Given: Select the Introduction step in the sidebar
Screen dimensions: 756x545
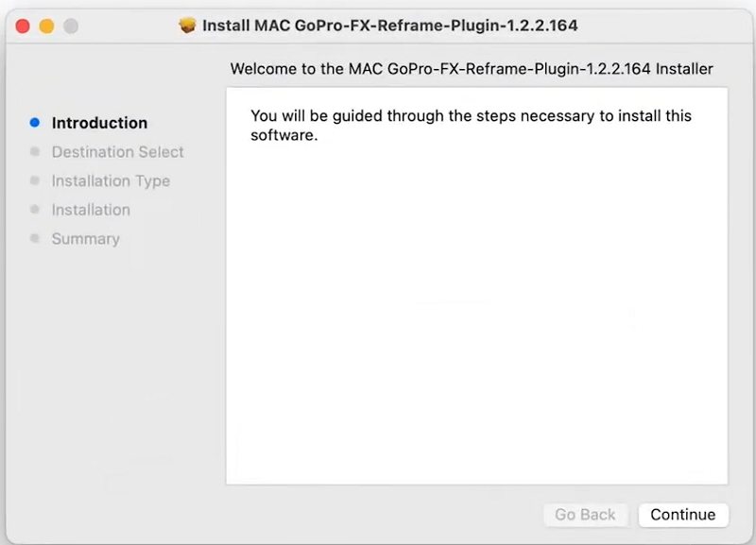Looking at the screenshot, I should tap(99, 123).
